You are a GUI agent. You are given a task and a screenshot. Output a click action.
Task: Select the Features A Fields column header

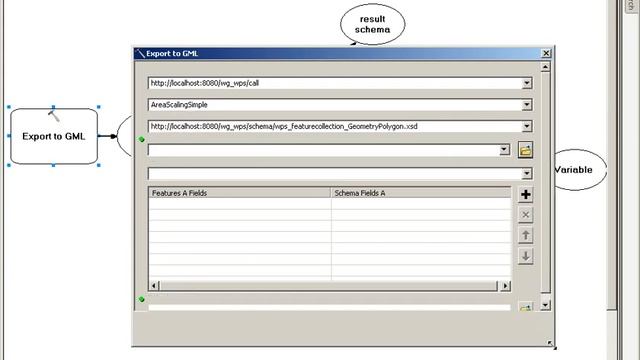(x=240, y=193)
